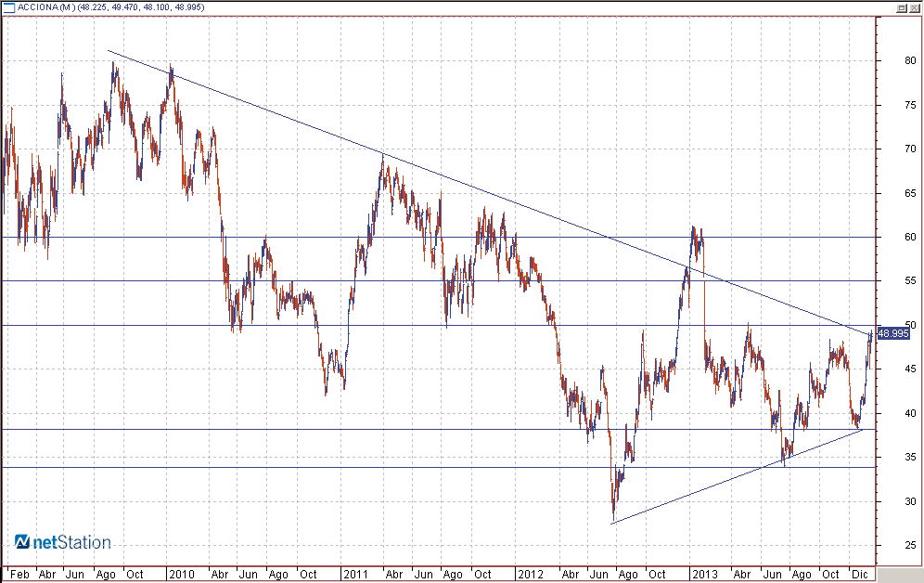
Task: Click the 60 price axis label
Action: click(x=910, y=237)
